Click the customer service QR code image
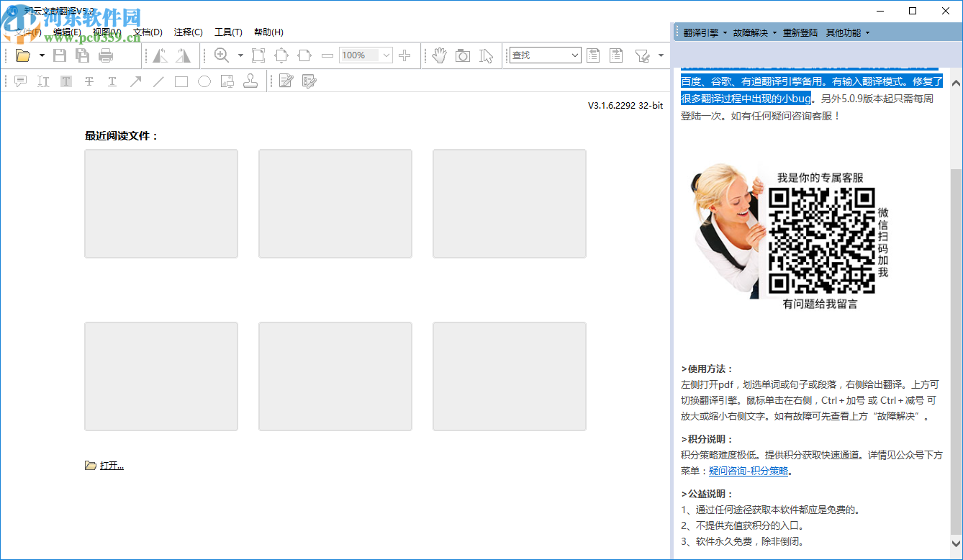The height and width of the screenshot is (560, 963). 821,240
